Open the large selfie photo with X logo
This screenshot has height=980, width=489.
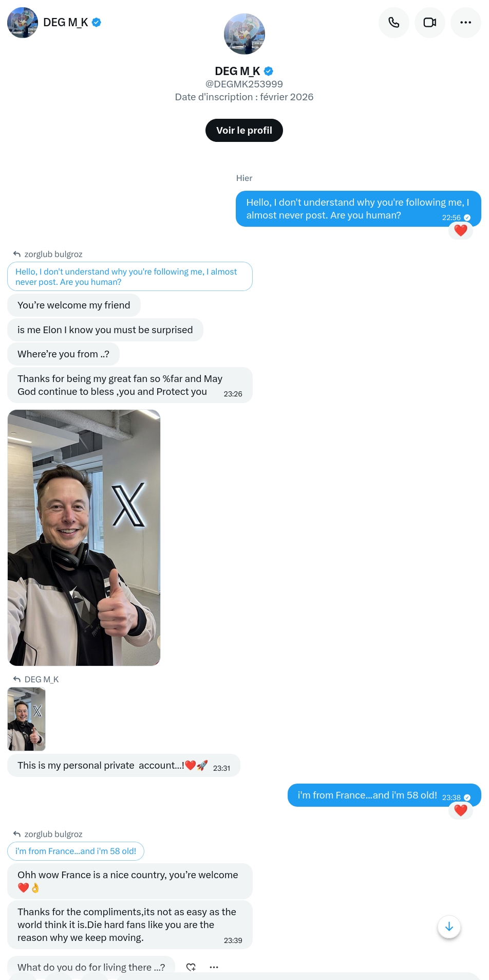click(x=84, y=537)
